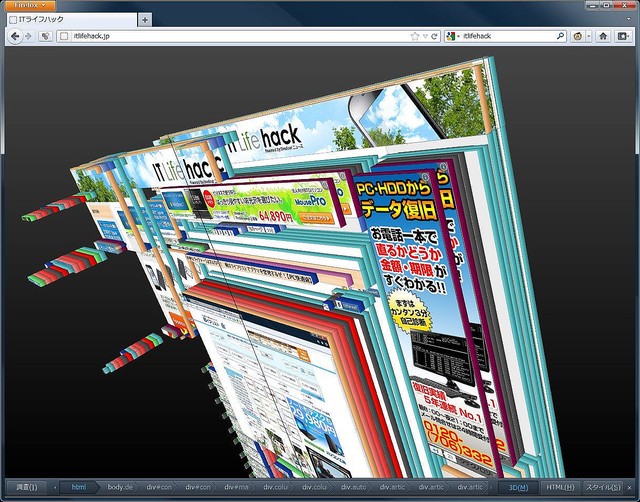
Task: Click the Bookmarks icon at toolbar's right end
Action: (x=624, y=36)
